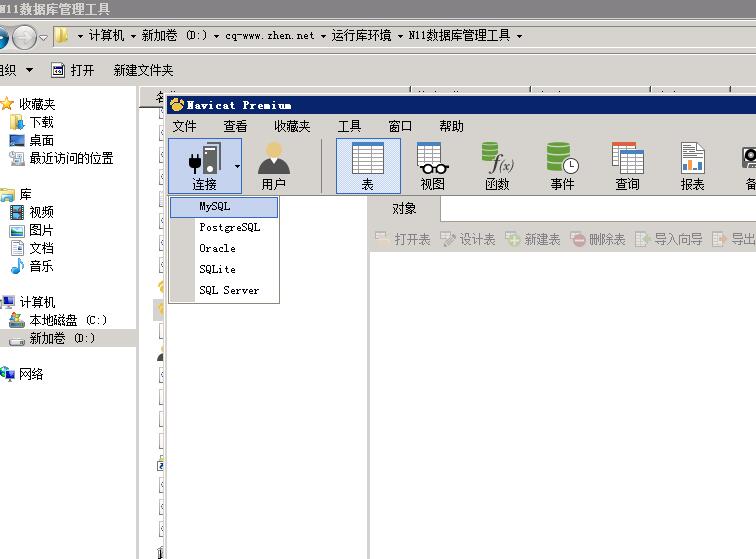Select Local Disk (C:) in navigation pane
Image resolution: width=756 pixels, height=559 pixels.
click(x=67, y=320)
